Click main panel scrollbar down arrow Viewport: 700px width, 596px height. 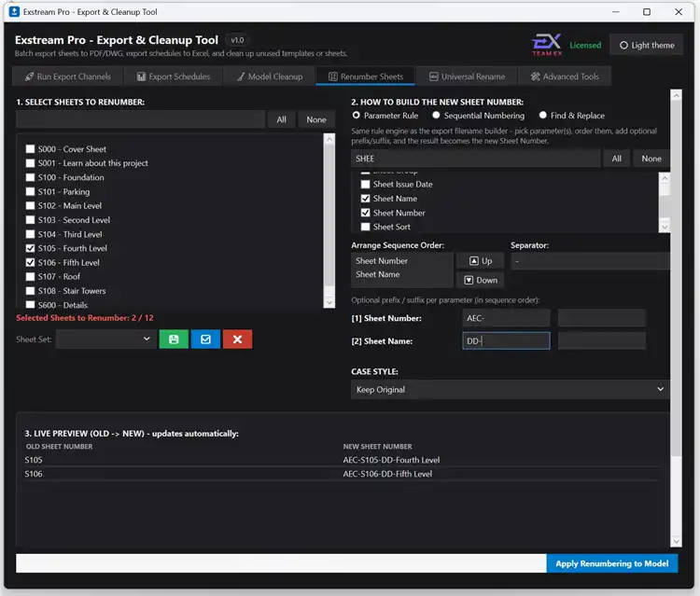coord(676,541)
